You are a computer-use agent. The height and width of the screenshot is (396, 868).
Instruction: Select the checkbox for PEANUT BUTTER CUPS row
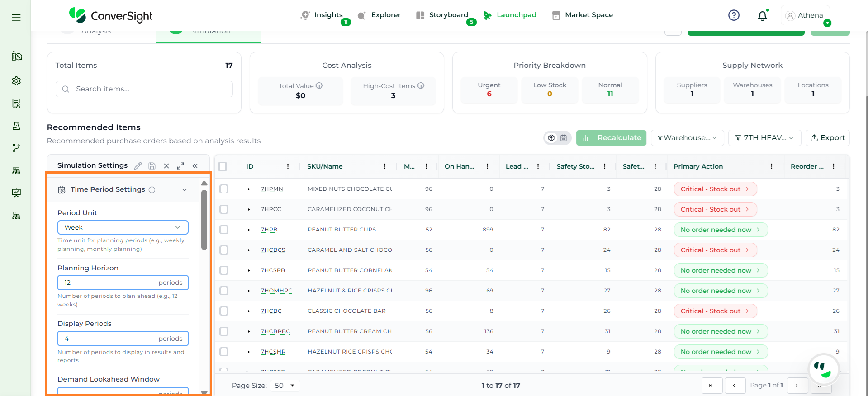(224, 230)
